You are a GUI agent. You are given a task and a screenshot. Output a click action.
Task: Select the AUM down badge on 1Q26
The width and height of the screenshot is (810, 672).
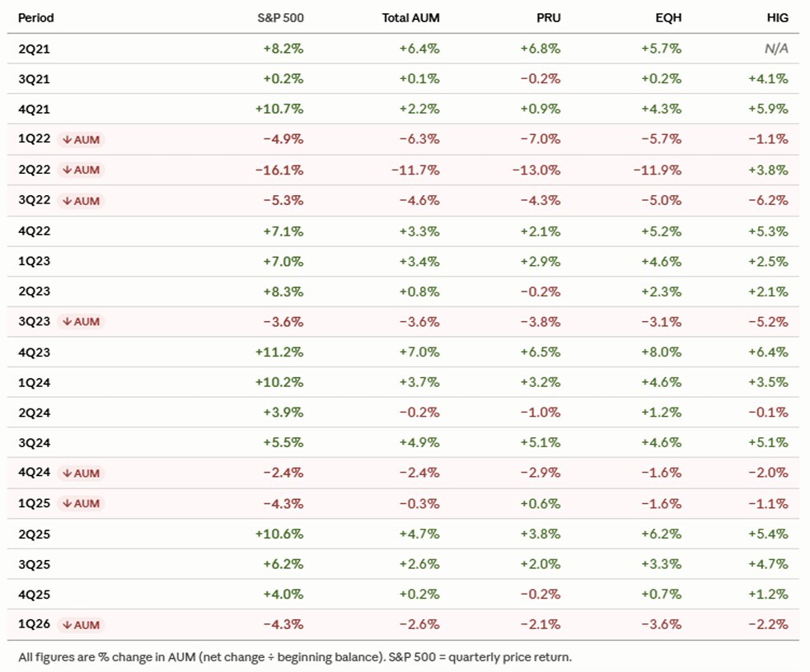(81, 624)
